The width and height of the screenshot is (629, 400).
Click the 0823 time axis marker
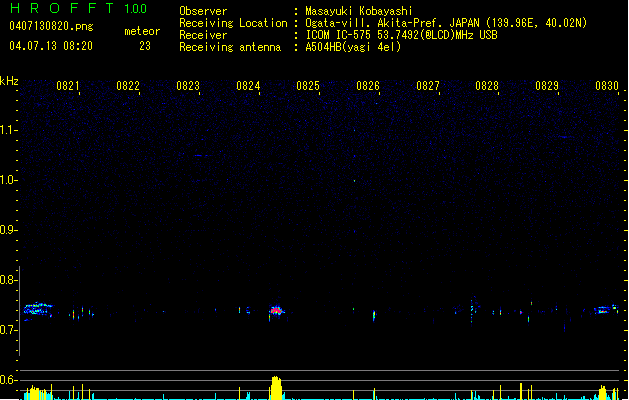(188, 86)
